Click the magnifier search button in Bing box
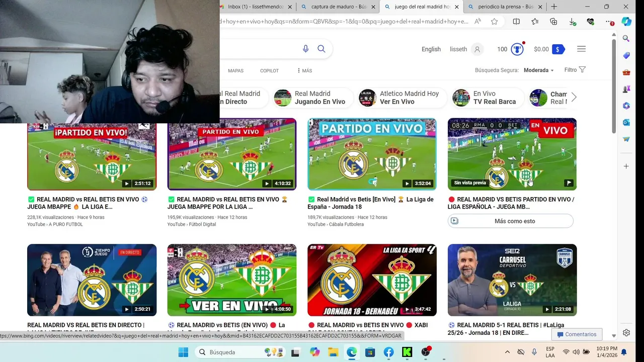Image resolution: width=644 pixels, height=362 pixels. (321, 49)
